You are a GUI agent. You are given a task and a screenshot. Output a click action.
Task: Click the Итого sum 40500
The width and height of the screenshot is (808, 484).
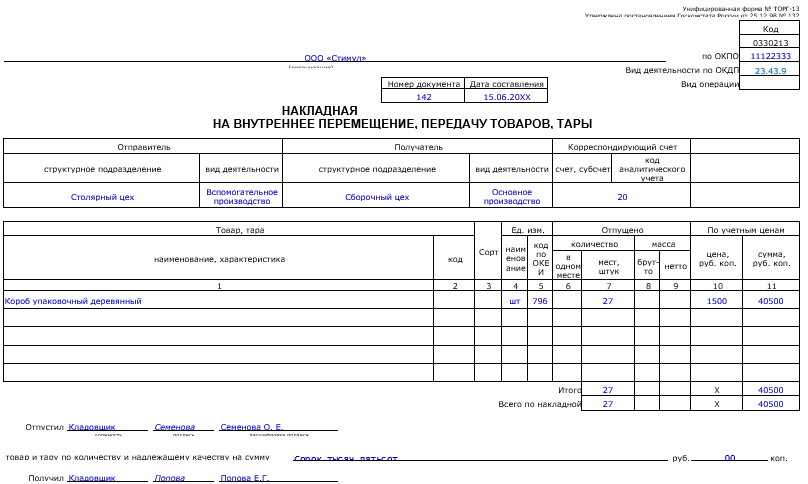770,390
